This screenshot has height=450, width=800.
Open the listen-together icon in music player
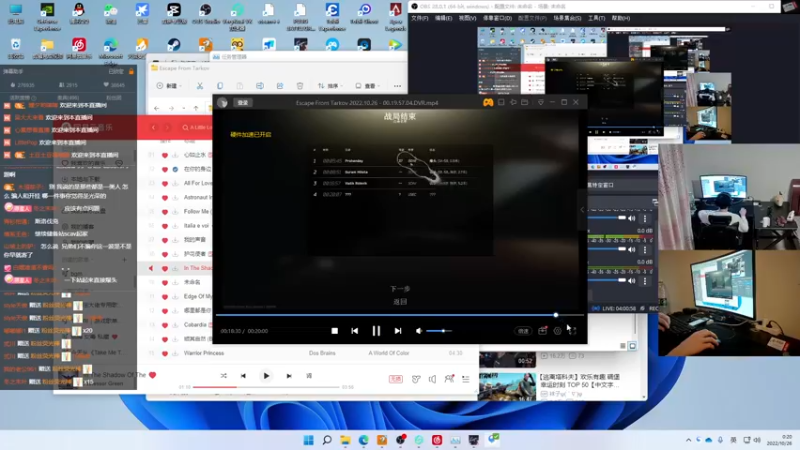449,378
